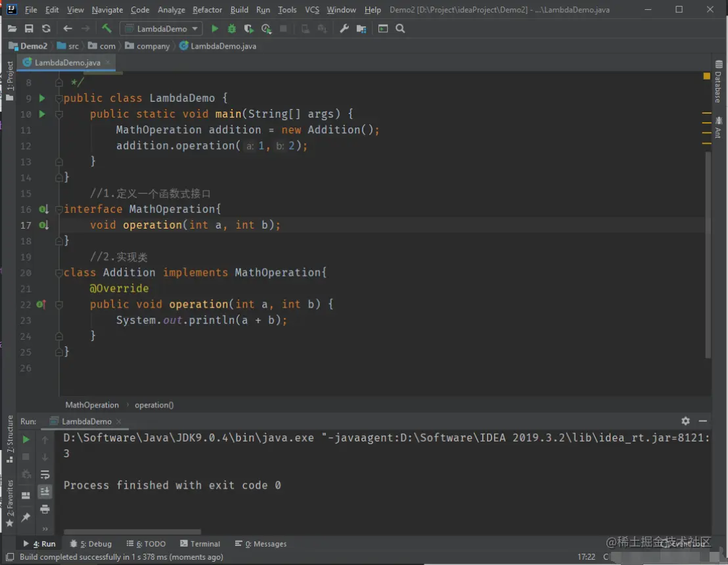728x565 pixels.
Task: Open the Navigate menu
Action: tap(107, 10)
